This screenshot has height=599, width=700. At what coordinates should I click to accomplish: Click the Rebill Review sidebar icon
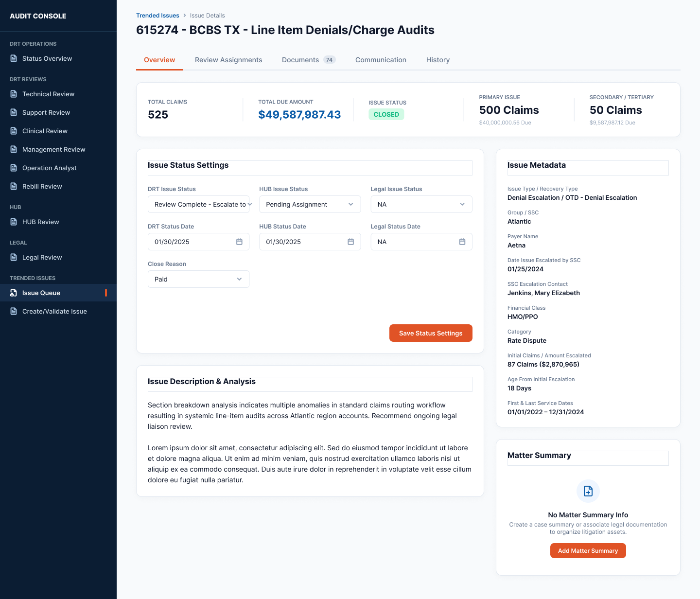(x=14, y=186)
